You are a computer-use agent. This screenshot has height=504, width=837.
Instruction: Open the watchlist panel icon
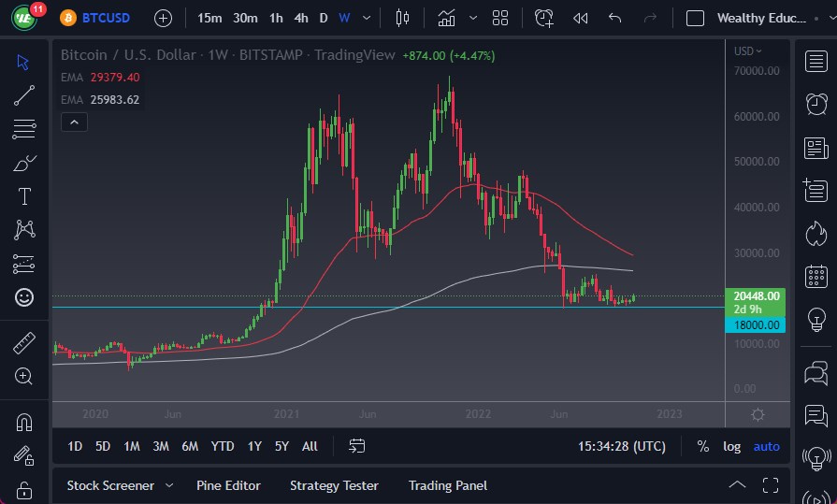(x=815, y=61)
